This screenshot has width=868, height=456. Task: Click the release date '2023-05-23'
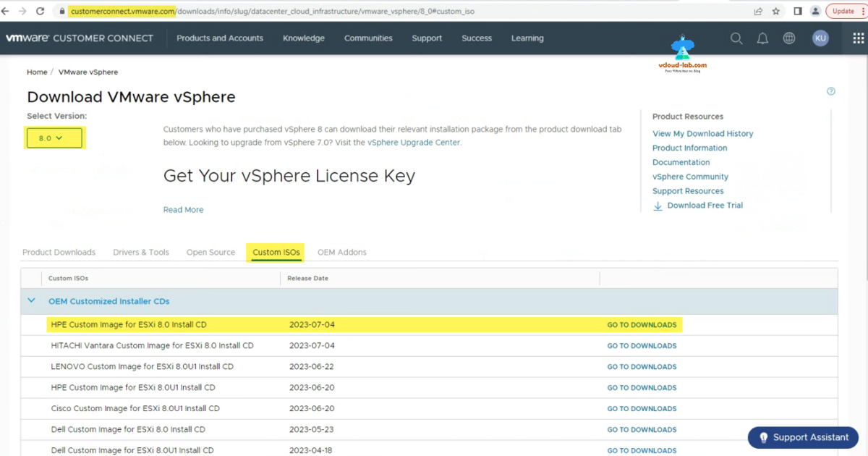click(x=312, y=430)
